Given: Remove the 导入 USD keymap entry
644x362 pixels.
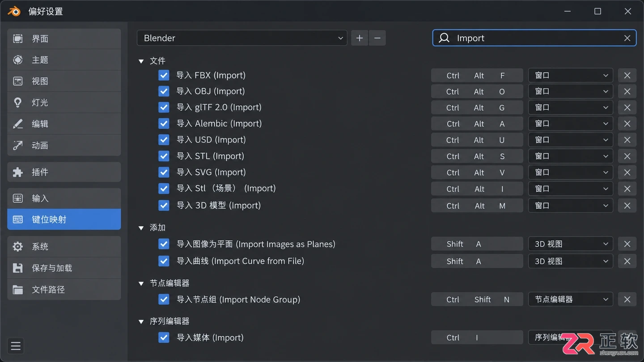Looking at the screenshot, I should point(627,140).
